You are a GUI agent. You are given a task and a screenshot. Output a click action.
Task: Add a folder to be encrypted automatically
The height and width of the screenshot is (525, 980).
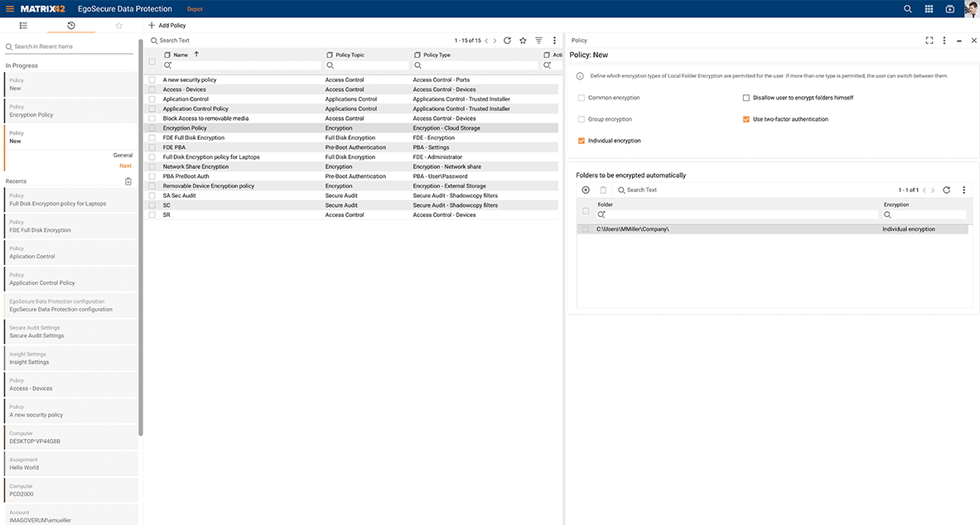587,190
